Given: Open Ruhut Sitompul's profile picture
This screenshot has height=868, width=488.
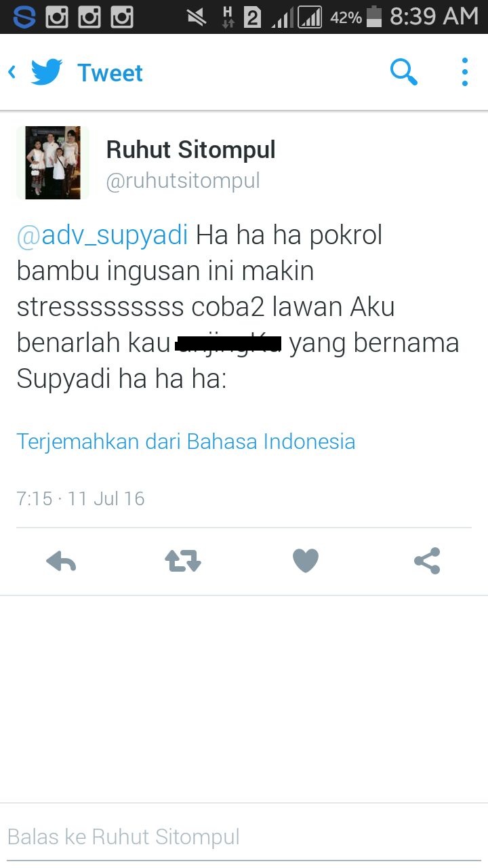Looking at the screenshot, I should (x=53, y=163).
